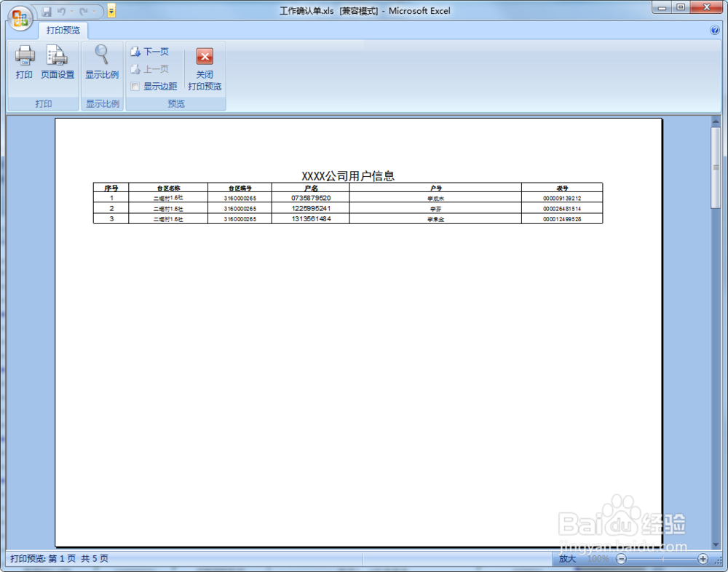Viewport: 728px width, 572px height.
Task: Click the greyed-out 上一页 previous page
Action: (150, 69)
